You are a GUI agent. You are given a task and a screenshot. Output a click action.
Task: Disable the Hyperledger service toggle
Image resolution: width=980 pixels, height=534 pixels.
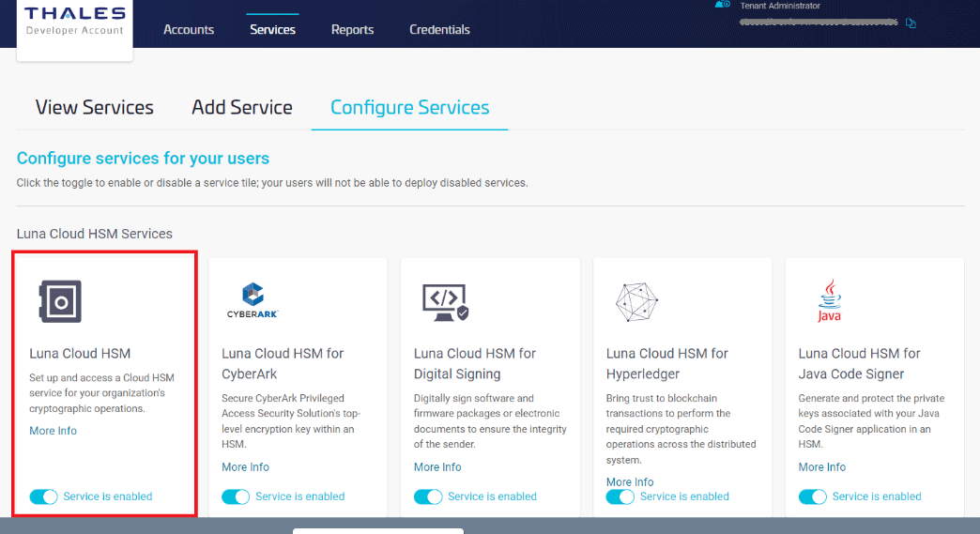(x=620, y=496)
